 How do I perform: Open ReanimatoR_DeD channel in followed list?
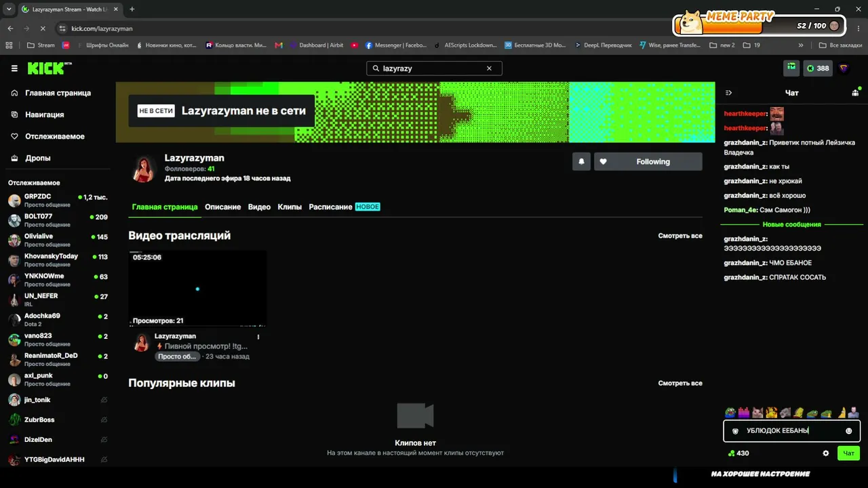[x=58, y=360]
